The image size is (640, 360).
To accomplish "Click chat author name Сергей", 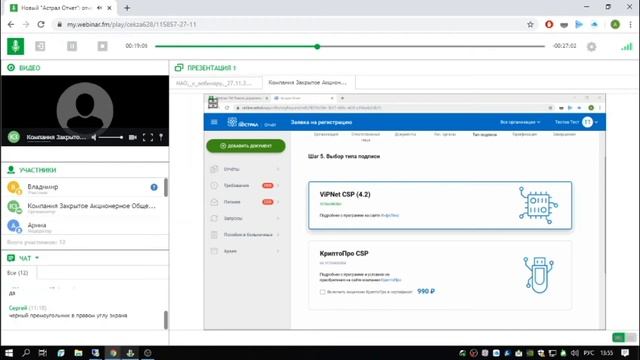I will point(18,308).
